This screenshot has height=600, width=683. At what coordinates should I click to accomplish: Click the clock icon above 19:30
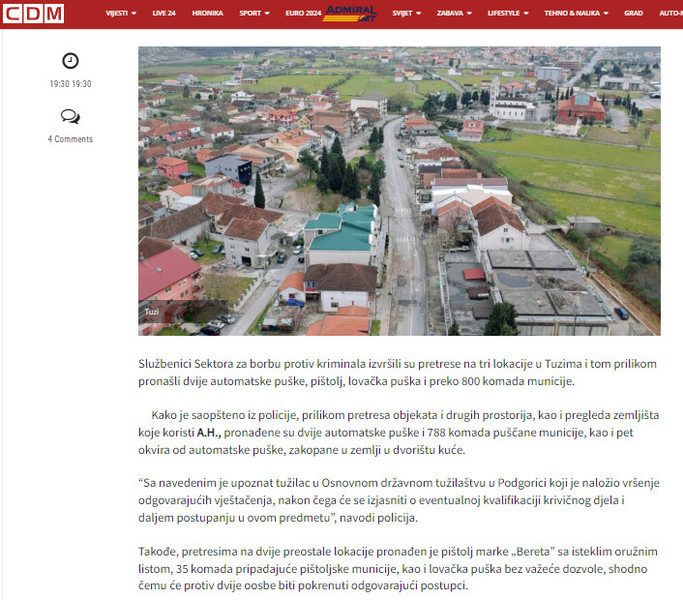click(70, 61)
